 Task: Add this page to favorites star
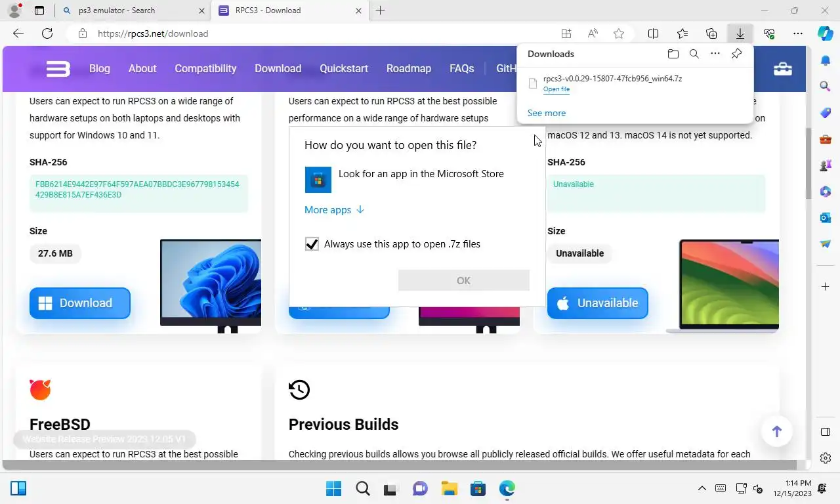click(618, 33)
